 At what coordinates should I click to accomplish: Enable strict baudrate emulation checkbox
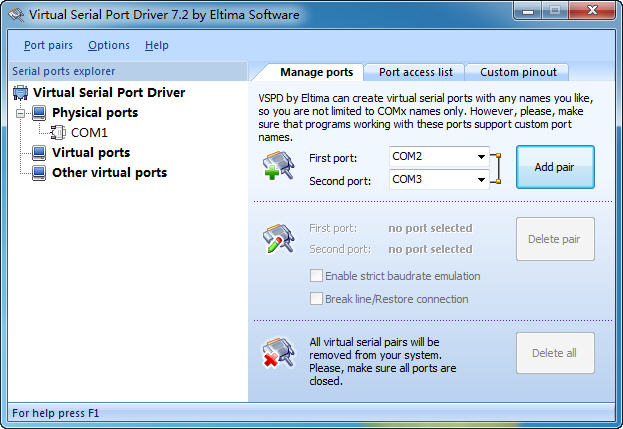(317, 276)
